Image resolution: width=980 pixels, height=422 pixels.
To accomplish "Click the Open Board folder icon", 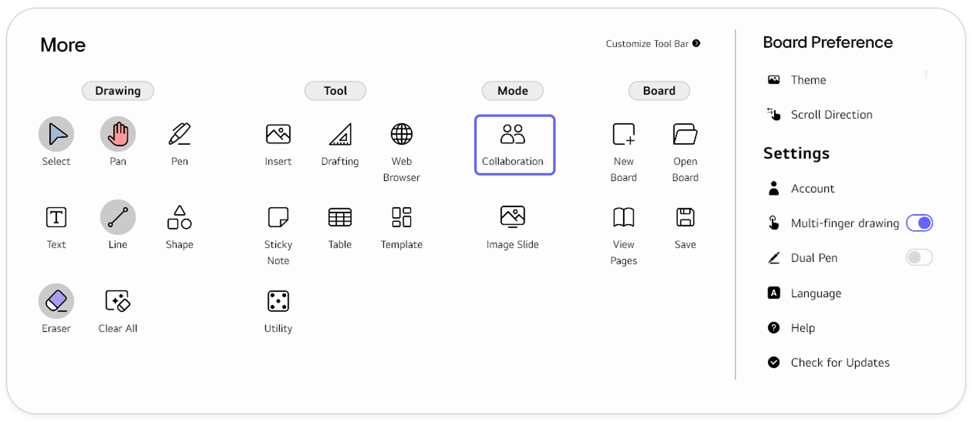I will [685, 134].
